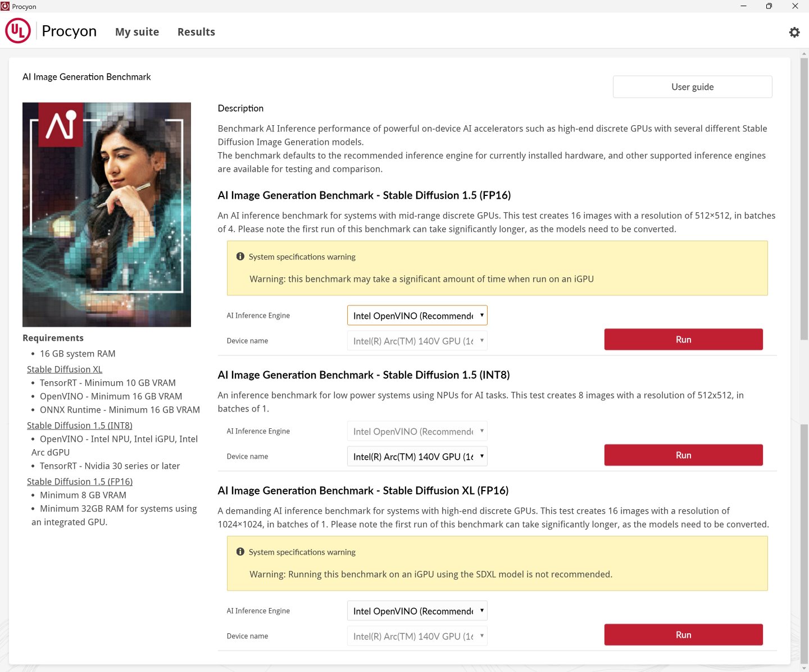Click the Procyon title bar app icon
This screenshot has height=672, width=809.
click(5, 6)
